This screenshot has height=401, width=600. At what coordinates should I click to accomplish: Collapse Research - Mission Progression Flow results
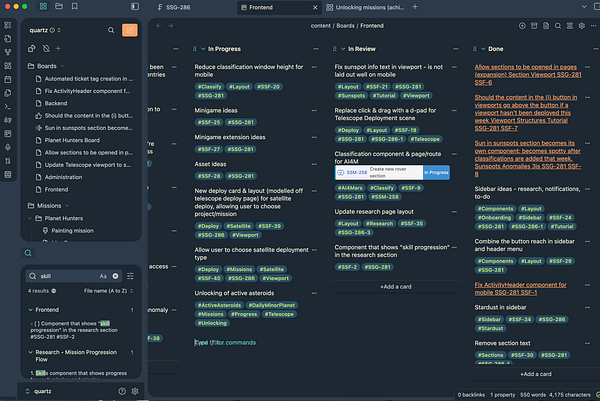(30, 352)
